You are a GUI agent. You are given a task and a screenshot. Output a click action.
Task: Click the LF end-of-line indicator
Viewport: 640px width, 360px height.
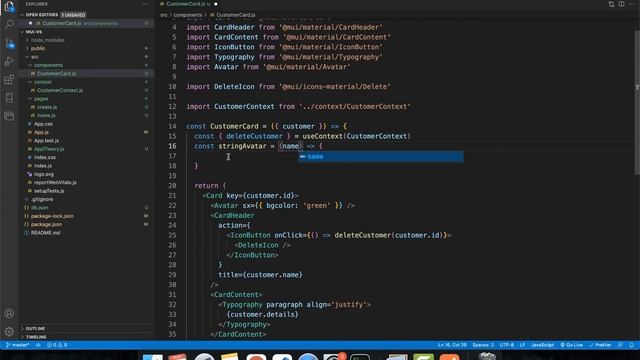click(x=522, y=345)
